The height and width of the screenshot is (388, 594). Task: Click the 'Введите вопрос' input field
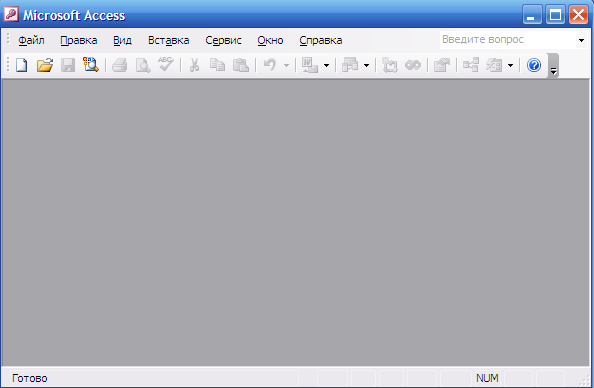(508, 40)
